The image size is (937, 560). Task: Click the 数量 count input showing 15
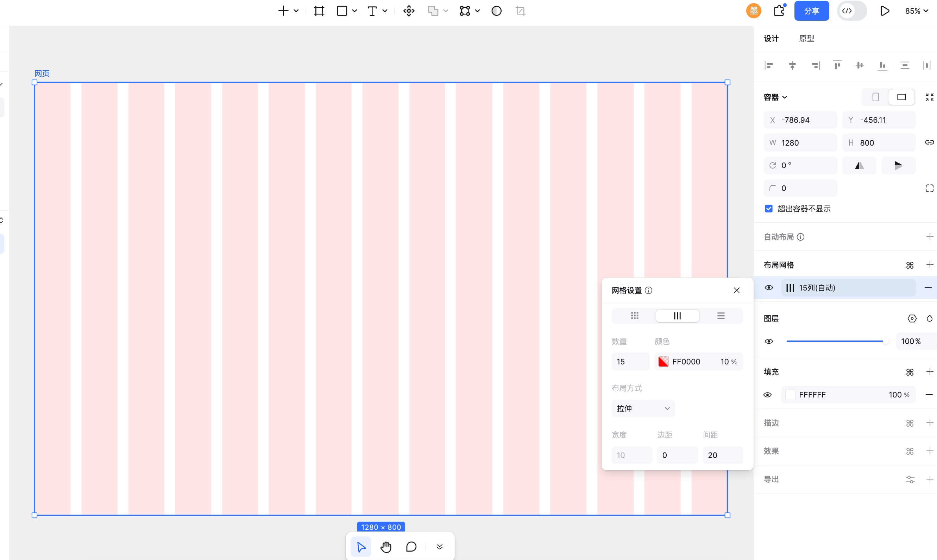pyautogui.click(x=630, y=361)
